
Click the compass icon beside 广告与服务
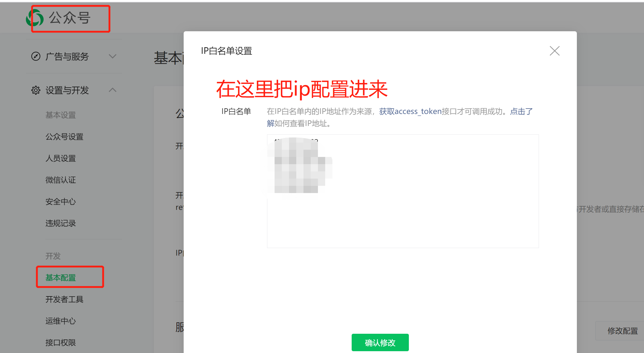tap(36, 56)
